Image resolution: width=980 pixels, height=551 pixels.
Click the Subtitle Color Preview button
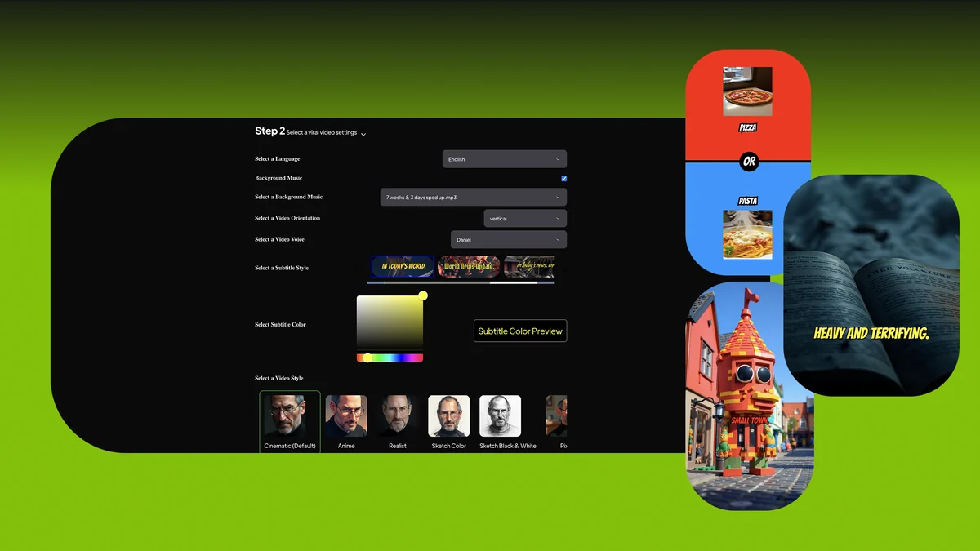(520, 331)
